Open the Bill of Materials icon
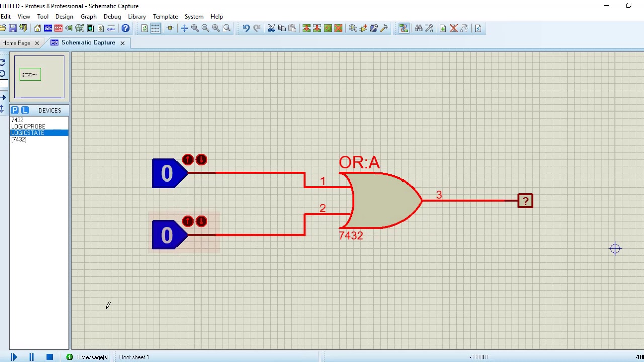The height and width of the screenshot is (362, 644). pyautogui.click(x=101, y=28)
